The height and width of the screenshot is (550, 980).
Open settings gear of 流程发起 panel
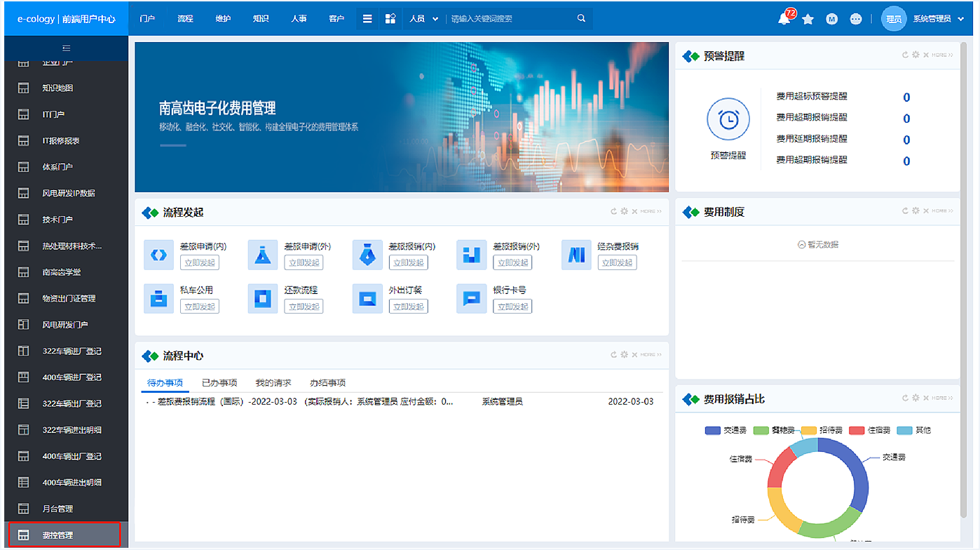point(624,211)
